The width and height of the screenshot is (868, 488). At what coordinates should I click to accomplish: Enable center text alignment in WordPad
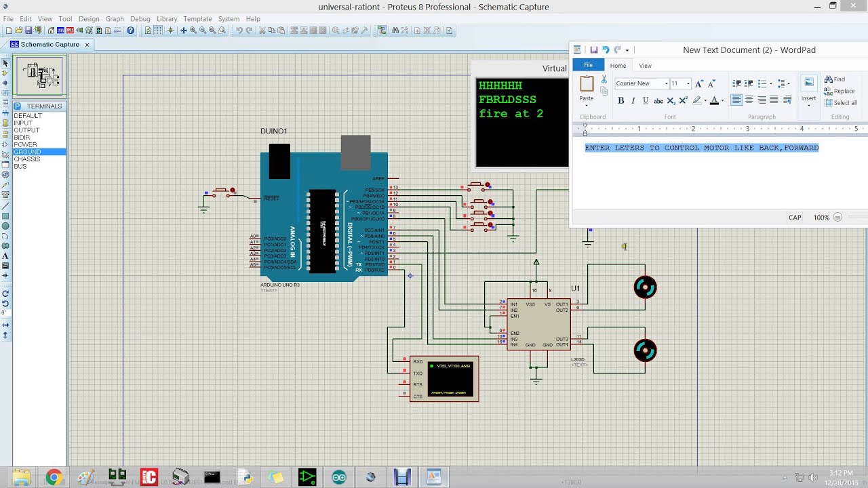click(x=749, y=100)
